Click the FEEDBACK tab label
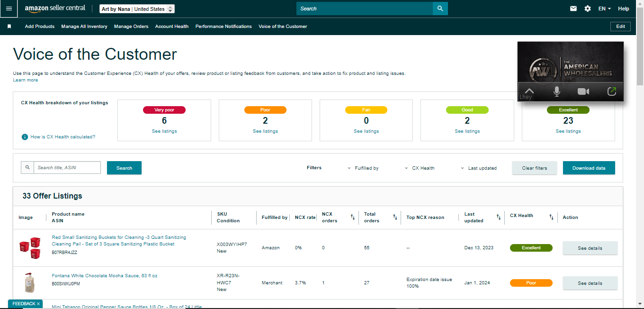This screenshot has width=644, height=309. coord(24,304)
